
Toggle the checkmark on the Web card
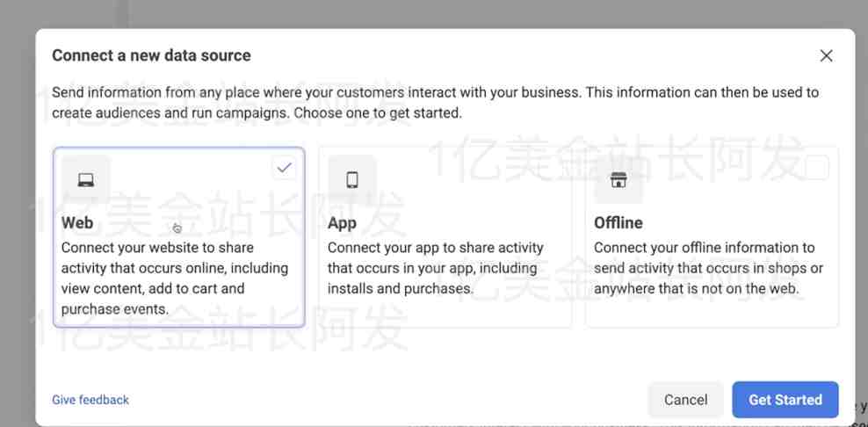click(284, 167)
